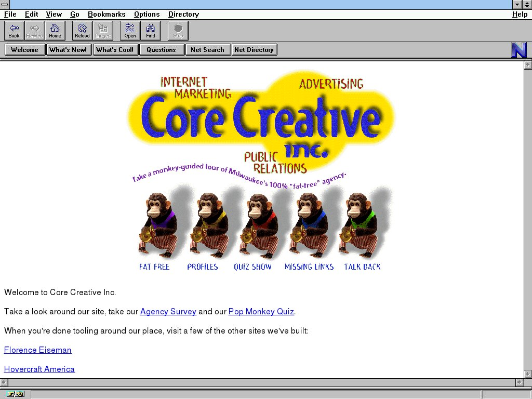The width and height of the screenshot is (532, 399).
Task: Open the Options menu
Action: tap(147, 15)
